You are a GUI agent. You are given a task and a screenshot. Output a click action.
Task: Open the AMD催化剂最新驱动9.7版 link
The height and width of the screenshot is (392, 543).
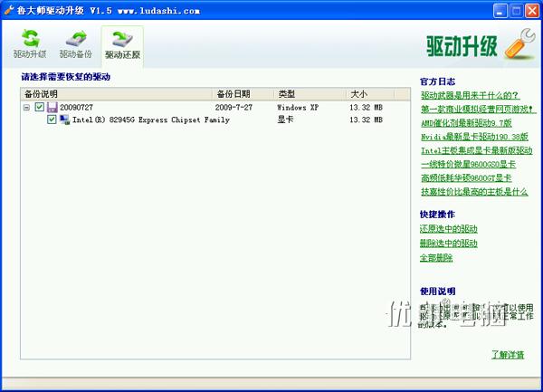point(466,123)
